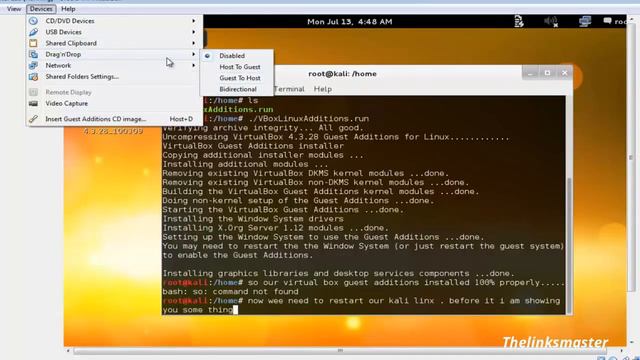Select Bidirectional drag and drop mode
The height and width of the screenshot is (360, 640).
[237, 89]
